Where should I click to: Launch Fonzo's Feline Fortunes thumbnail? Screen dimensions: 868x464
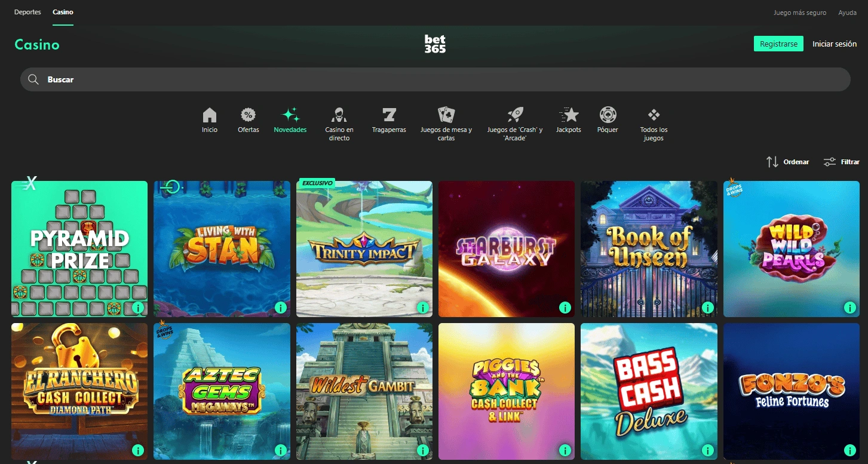coord(792,392)
